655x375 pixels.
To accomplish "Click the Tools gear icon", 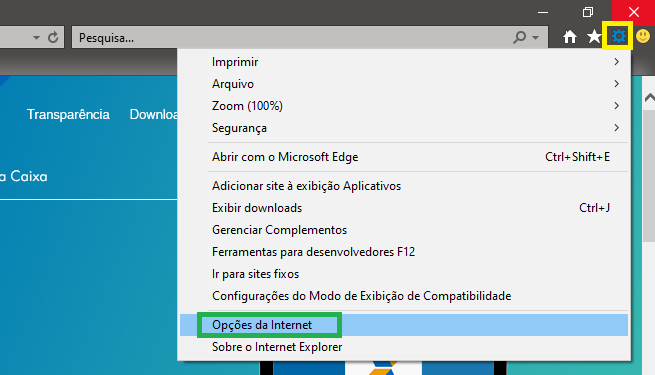I will pyautogui.click(x=618, y=36).
